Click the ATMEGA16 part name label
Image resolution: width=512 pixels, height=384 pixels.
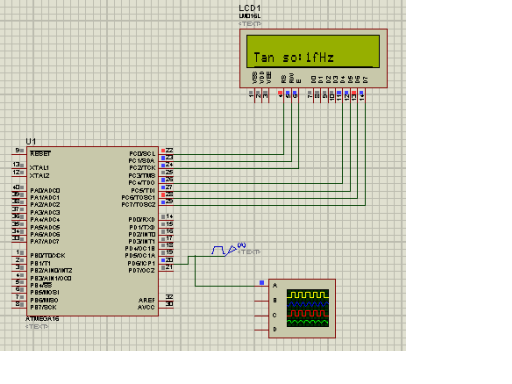(x=42, y=319)
